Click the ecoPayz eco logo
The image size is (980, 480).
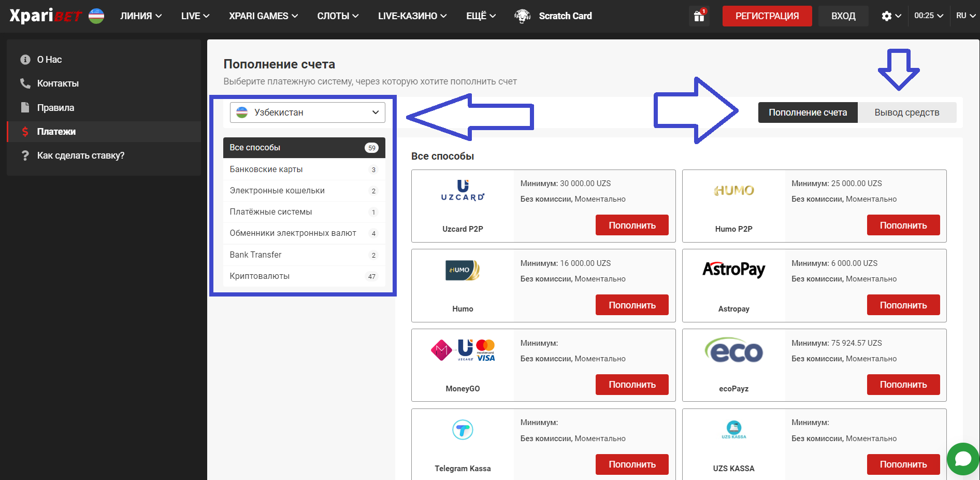tap(733, 350)
